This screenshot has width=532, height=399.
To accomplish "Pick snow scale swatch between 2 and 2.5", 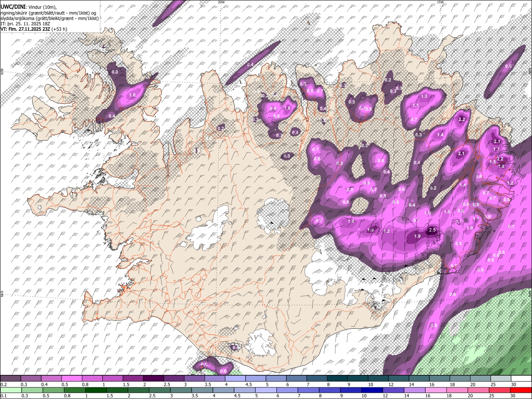I will tap(153, 378).
